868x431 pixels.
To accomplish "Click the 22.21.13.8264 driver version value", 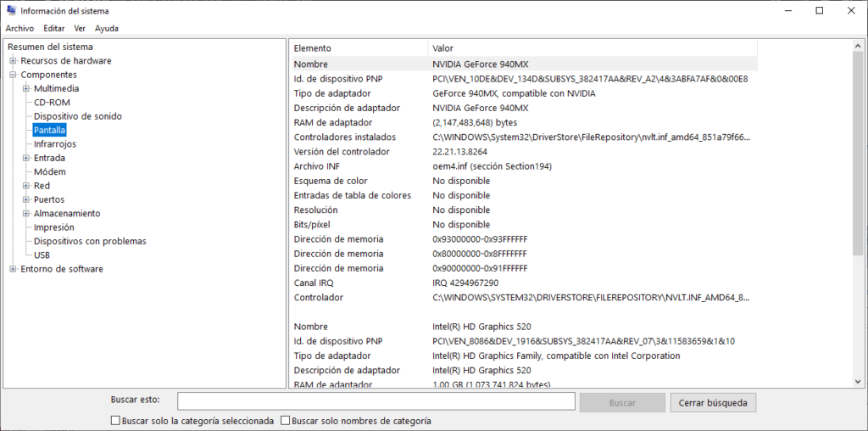I will click(x=459, y=151).
